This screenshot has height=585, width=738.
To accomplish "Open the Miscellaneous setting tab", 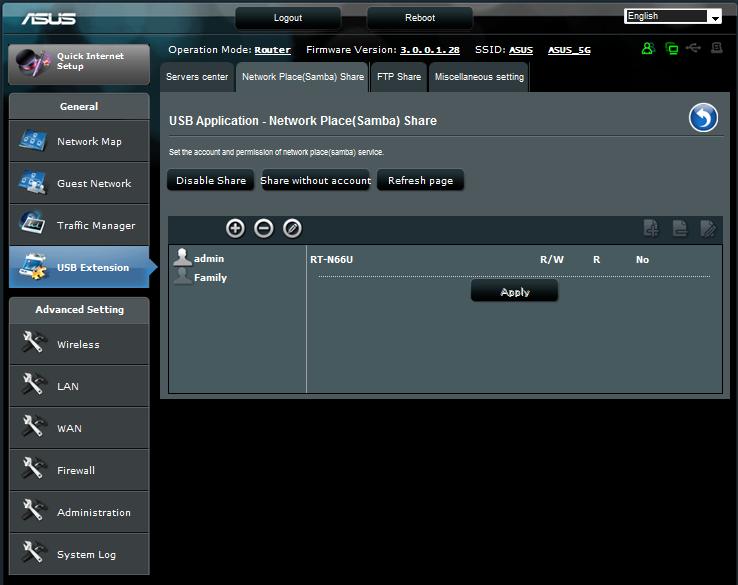I will pyautogui.click(x=479, y=77).
